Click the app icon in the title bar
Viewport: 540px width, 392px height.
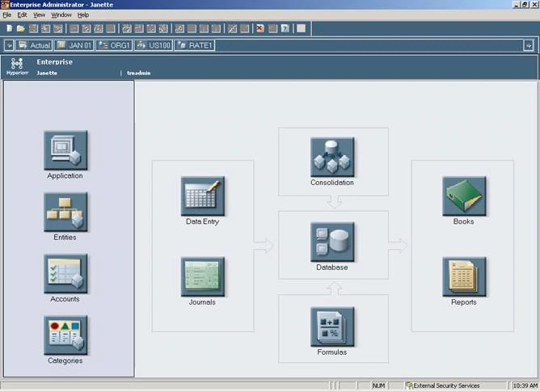point(5,5)
